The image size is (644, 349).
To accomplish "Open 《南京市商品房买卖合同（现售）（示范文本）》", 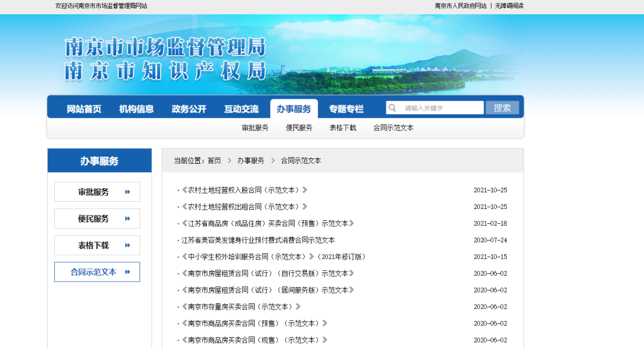I will coord(255,340).
